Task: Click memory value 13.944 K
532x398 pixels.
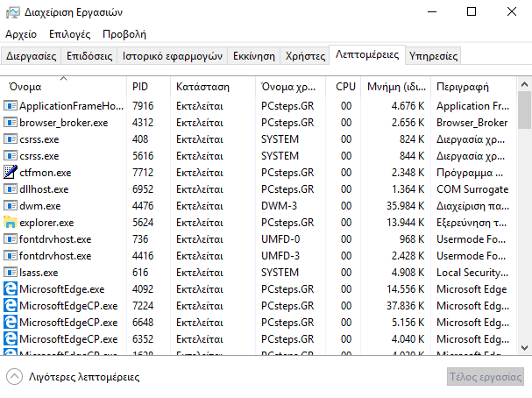Action: click(x=406, y=223)
